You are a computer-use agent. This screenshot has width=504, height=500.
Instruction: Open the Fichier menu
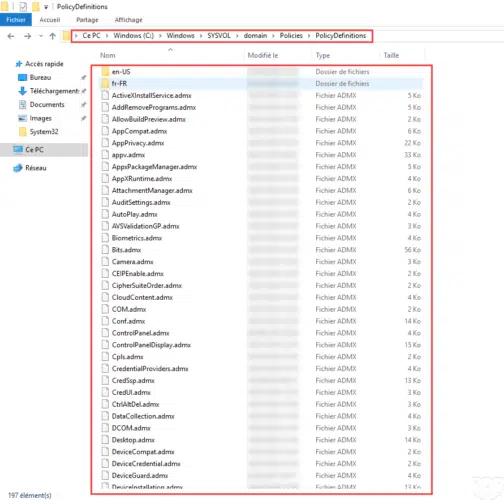coord(16,20)
